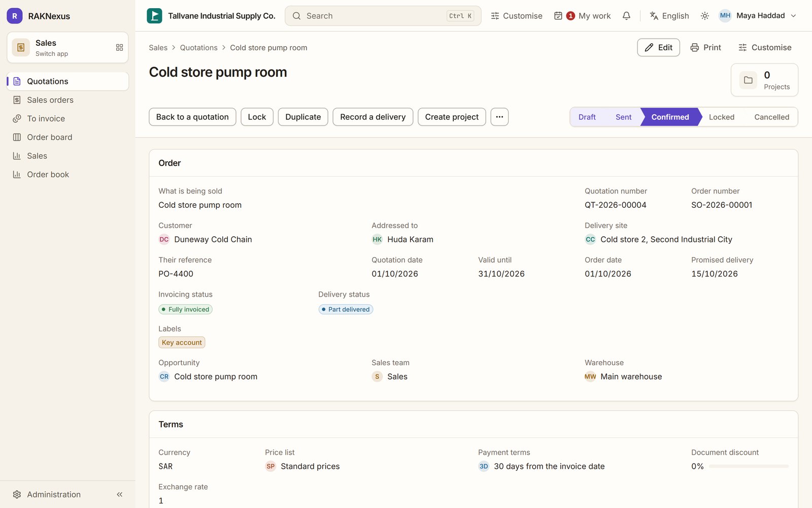Open Administration settings

point(54,494)
